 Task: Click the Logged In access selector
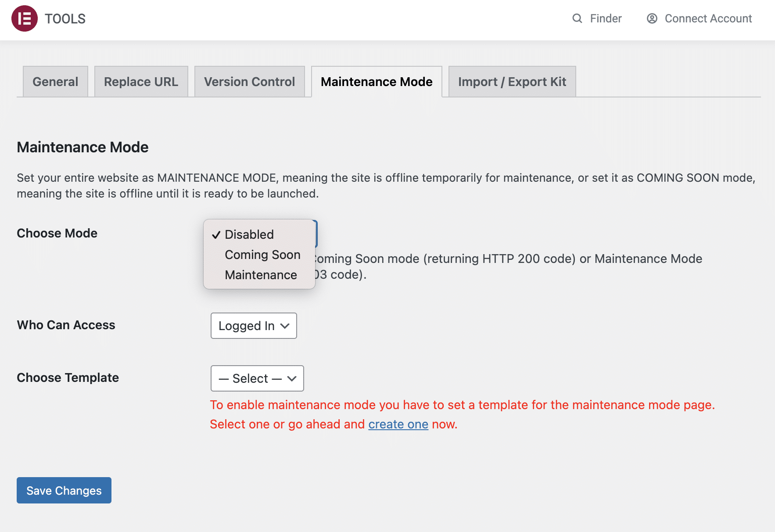(253, 326)
